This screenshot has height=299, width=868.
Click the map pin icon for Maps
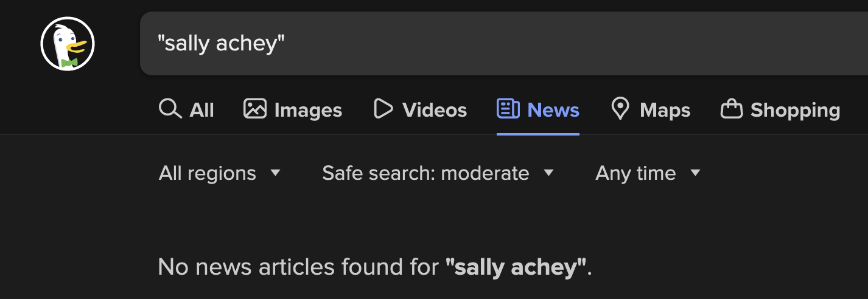[620, 109]
